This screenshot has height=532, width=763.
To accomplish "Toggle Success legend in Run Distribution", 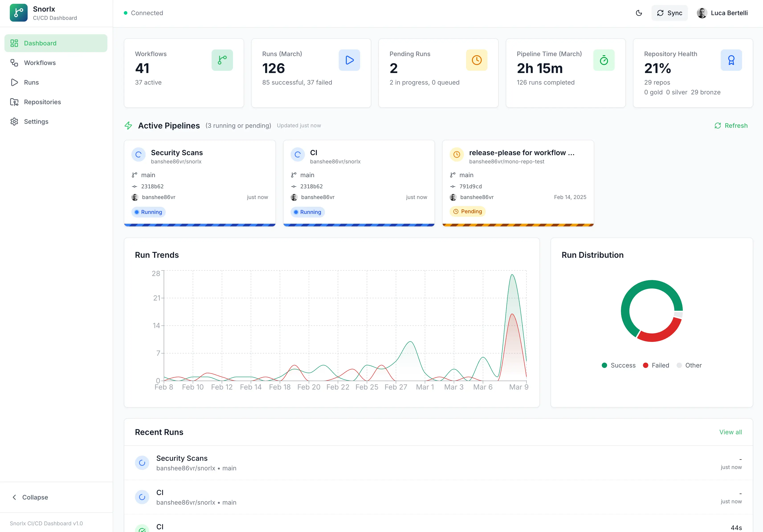I will [618, 365].
